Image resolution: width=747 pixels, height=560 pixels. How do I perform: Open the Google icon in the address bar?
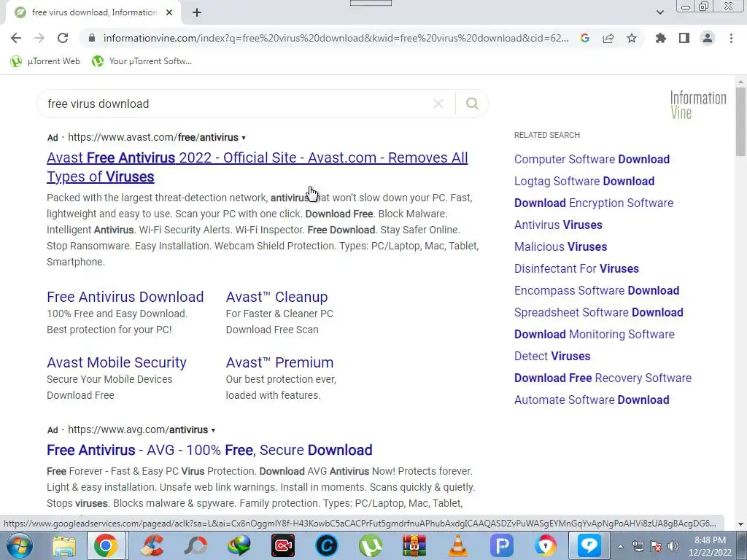[x=585, y=38]
